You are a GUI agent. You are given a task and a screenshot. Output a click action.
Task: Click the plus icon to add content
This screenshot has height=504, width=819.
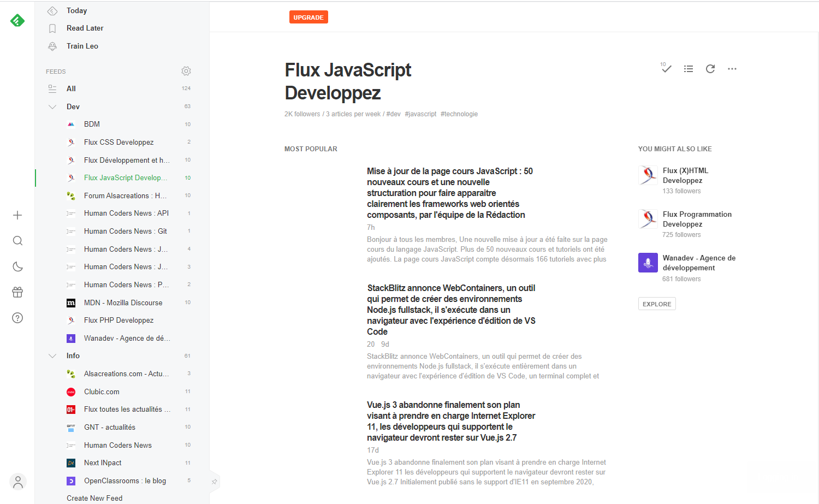pyautogui.click(x=17, y=215)
